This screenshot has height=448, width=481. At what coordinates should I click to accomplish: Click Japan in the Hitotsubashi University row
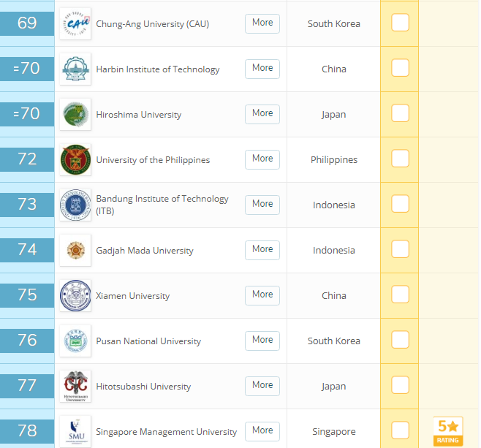click(x=334, y=387)
